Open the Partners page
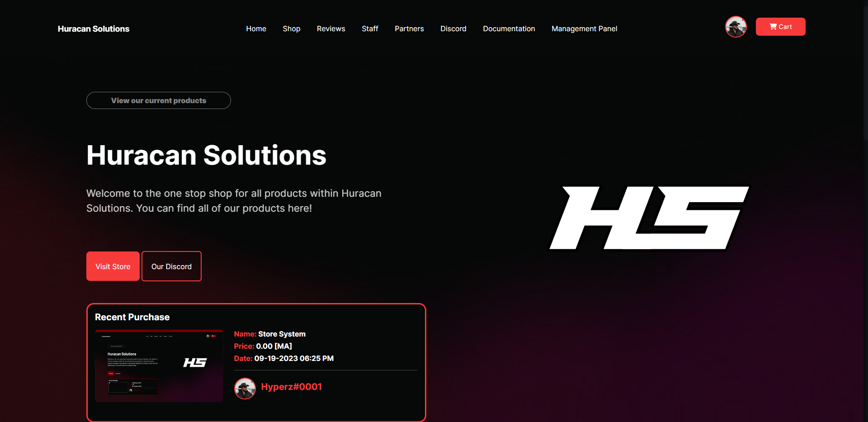 (409, 28)
